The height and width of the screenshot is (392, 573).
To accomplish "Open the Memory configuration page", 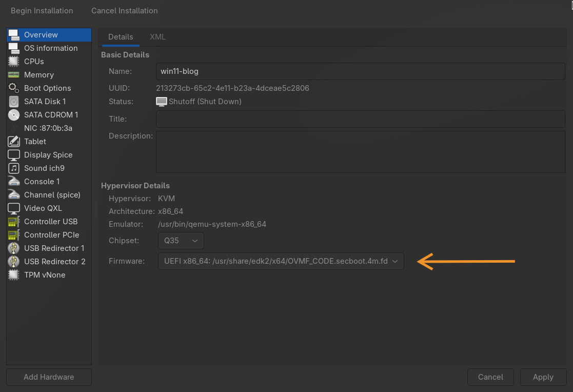I will pos(39,74).
